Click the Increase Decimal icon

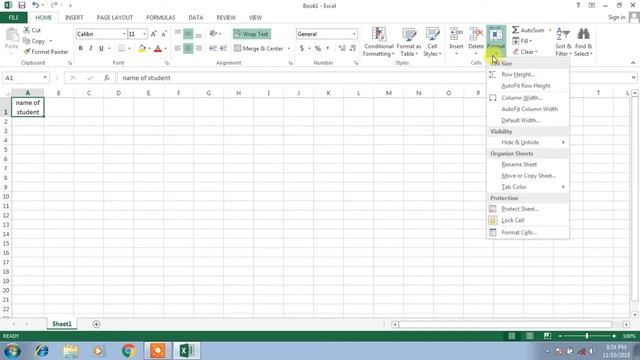coord(342,48)
